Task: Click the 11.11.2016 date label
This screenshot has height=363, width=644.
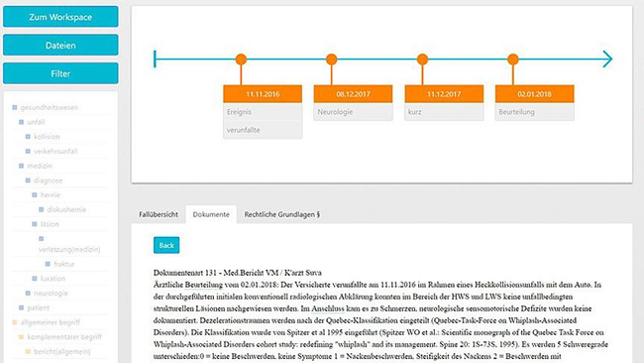Action: [263, 94]
